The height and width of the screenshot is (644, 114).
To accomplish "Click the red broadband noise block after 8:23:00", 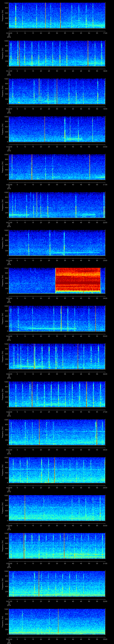I will (x=78, y=280).
